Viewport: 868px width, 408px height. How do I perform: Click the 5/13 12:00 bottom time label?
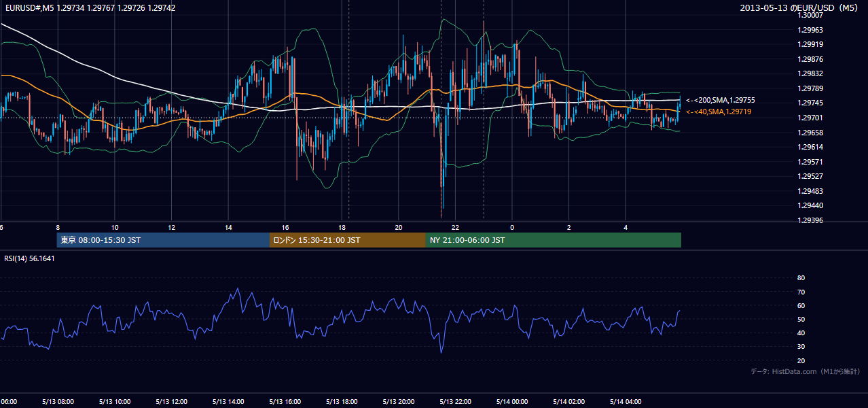pos(172,402)
